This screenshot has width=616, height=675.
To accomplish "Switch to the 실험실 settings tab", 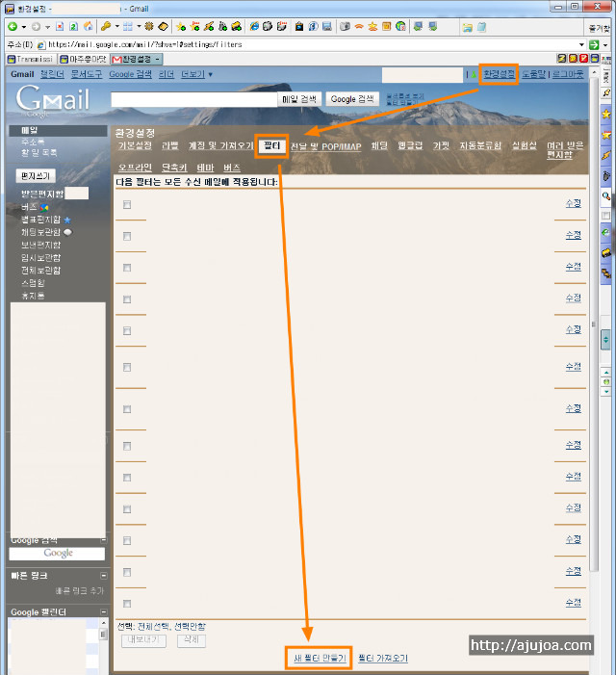I will 524,145.
